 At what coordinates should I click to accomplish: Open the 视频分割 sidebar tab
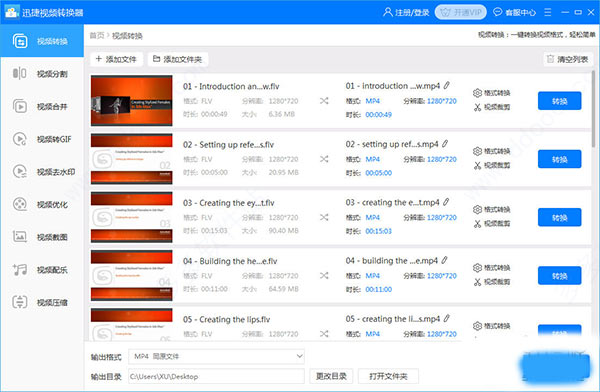42,74
